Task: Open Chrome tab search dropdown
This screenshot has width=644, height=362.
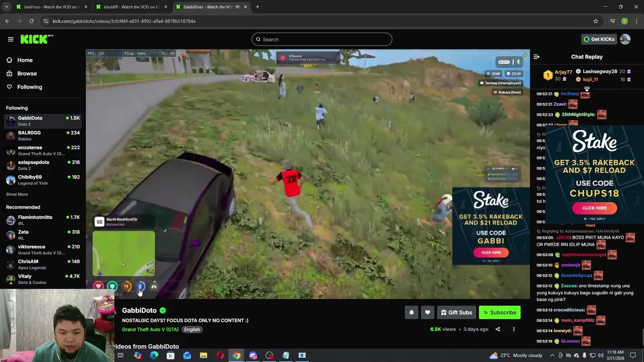Action: [x=7, y=7]
